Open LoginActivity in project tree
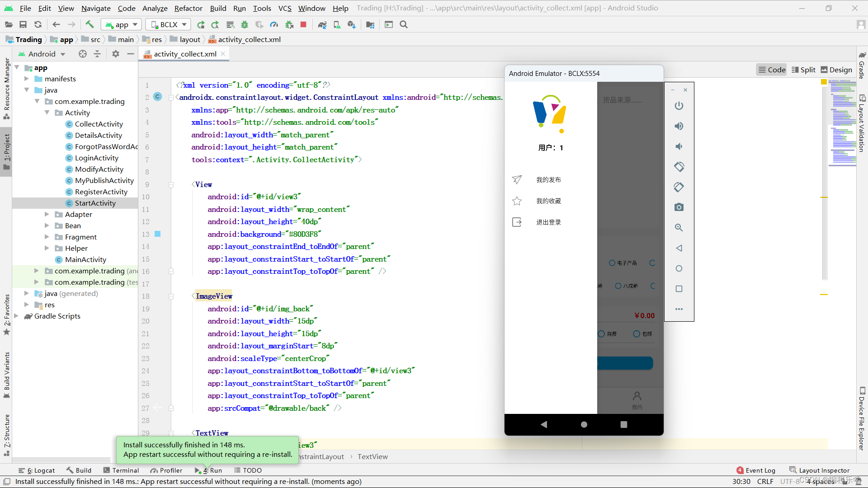Screen dimensions: 868x488 (x=96, y=158)
